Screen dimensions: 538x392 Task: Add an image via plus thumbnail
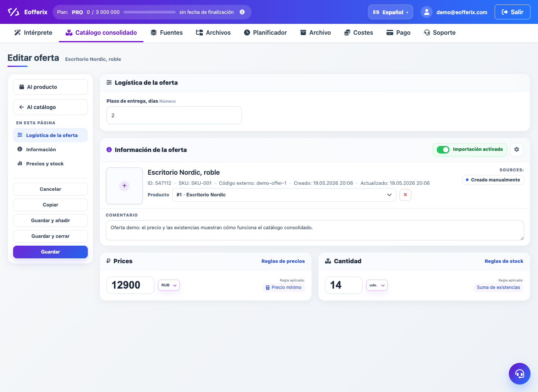124,186
